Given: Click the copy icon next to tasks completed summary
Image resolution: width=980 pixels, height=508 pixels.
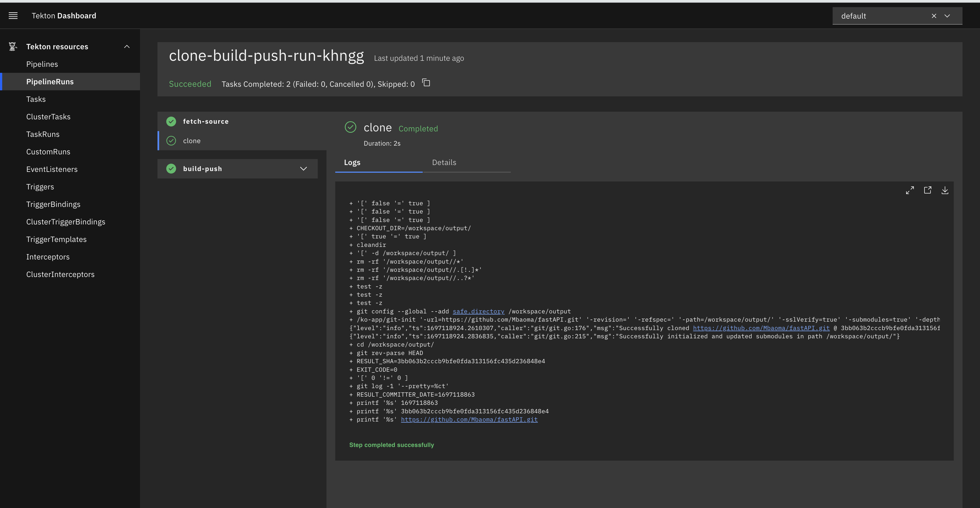Looking at the screenshot, I should click(426, 83).
